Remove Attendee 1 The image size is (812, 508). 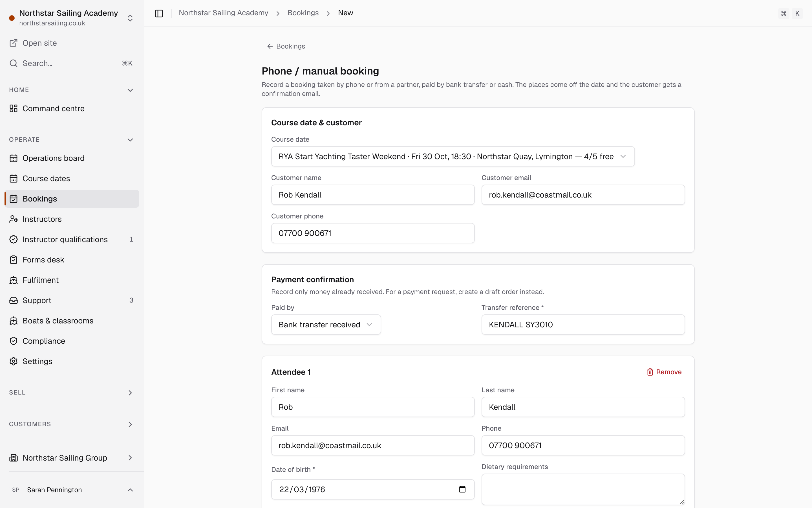point(664,372)
